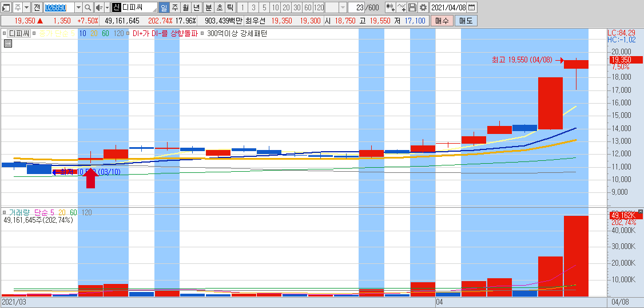Click the 300억이상 강세패턴 label
This screenshot has width=644, height=308.
pos(237,34)
